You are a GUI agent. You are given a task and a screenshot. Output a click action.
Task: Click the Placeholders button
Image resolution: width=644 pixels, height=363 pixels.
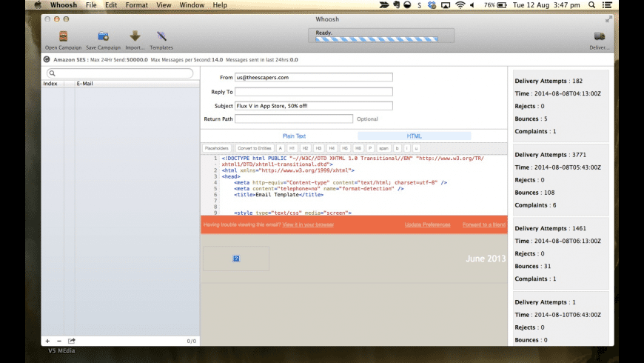point(216,148)
